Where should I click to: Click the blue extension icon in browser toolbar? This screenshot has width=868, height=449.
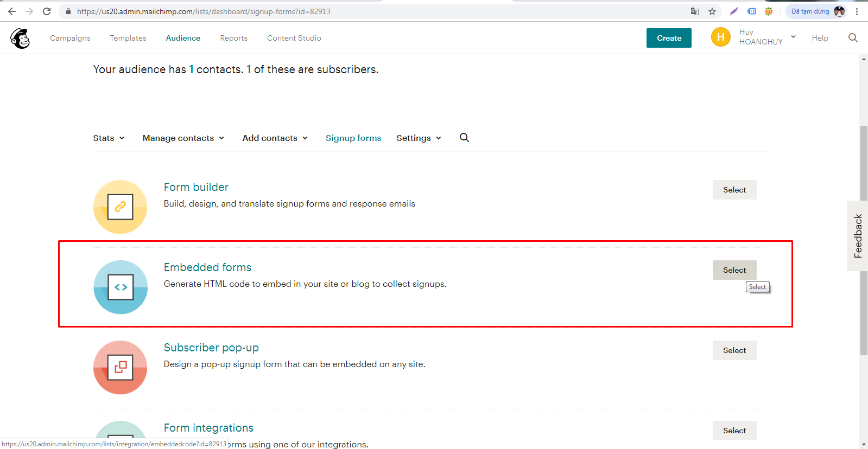(752, 11)
